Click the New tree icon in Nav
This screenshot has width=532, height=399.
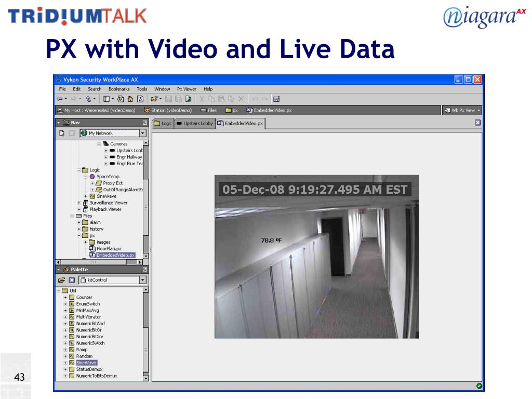[x=61, y=133]
